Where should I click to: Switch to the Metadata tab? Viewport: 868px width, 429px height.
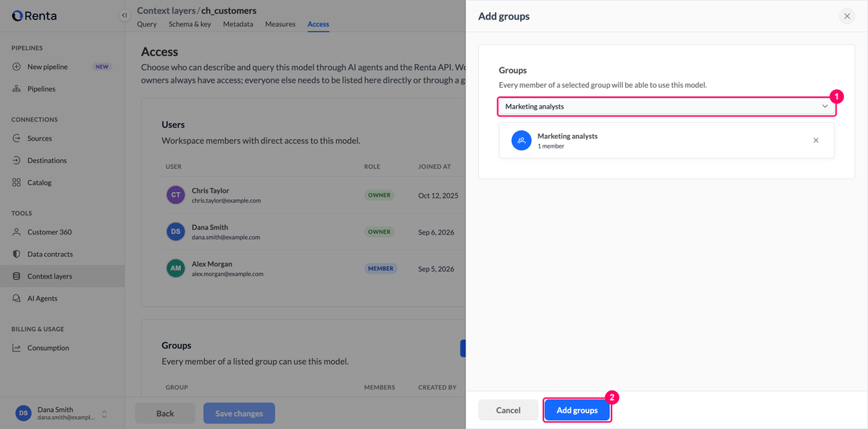coord(238,24)
